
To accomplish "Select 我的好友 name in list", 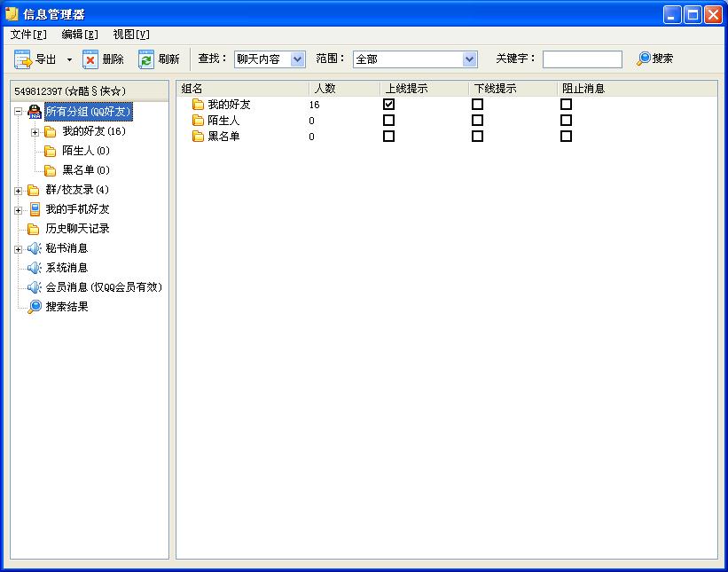I will click(229, 105).
